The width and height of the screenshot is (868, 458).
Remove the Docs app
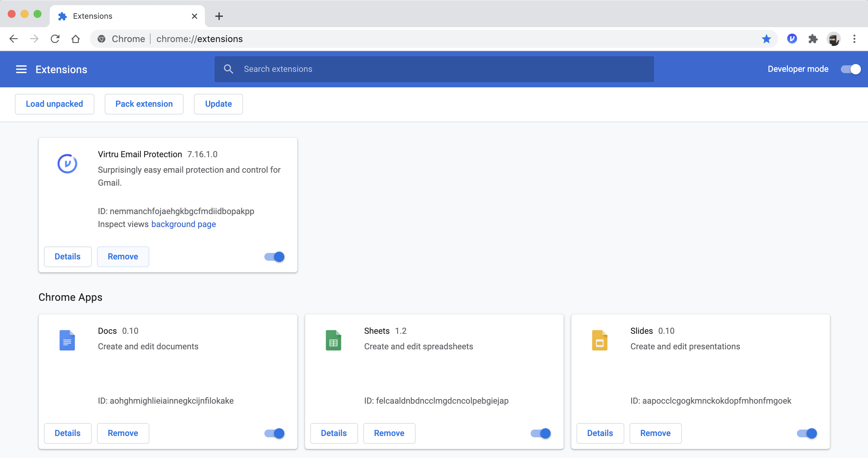pos(123,433)
